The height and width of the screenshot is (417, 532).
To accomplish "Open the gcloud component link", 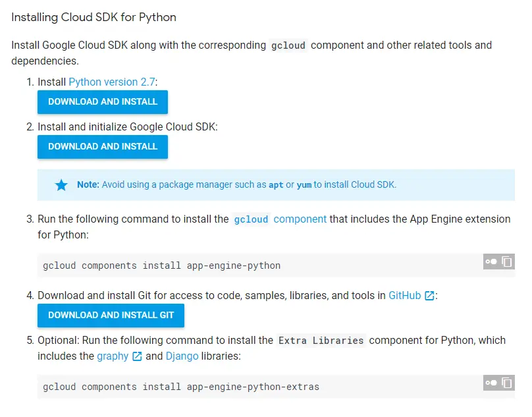I will [280, 219].
